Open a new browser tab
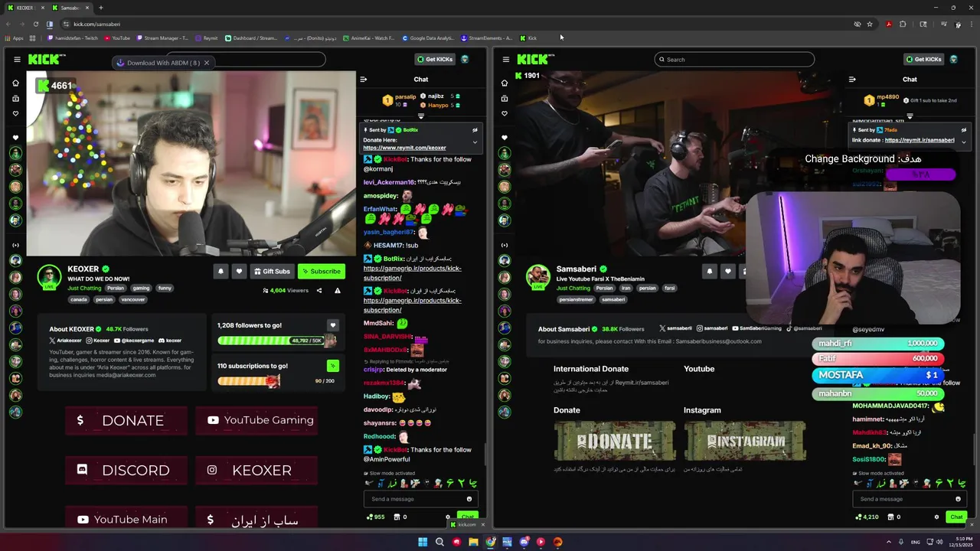 [100, 8]
